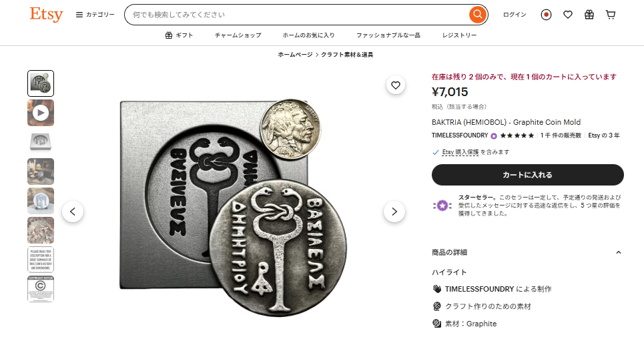Viewport: 644px width, 337px height.
Task: Select the copyright notice thumbnail
Action: pos(41,289)
